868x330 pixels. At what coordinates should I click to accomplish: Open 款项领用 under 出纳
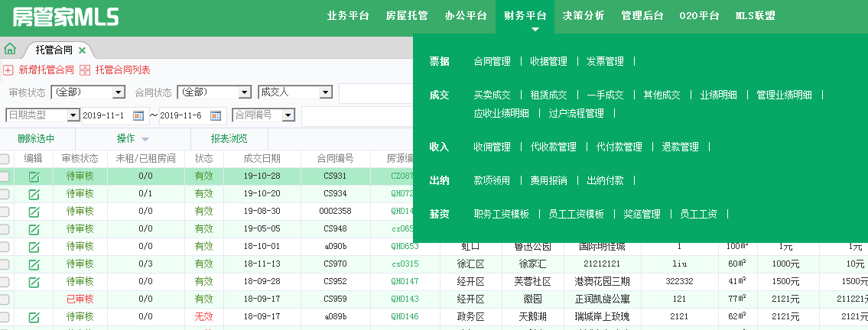tap(493, 181)
